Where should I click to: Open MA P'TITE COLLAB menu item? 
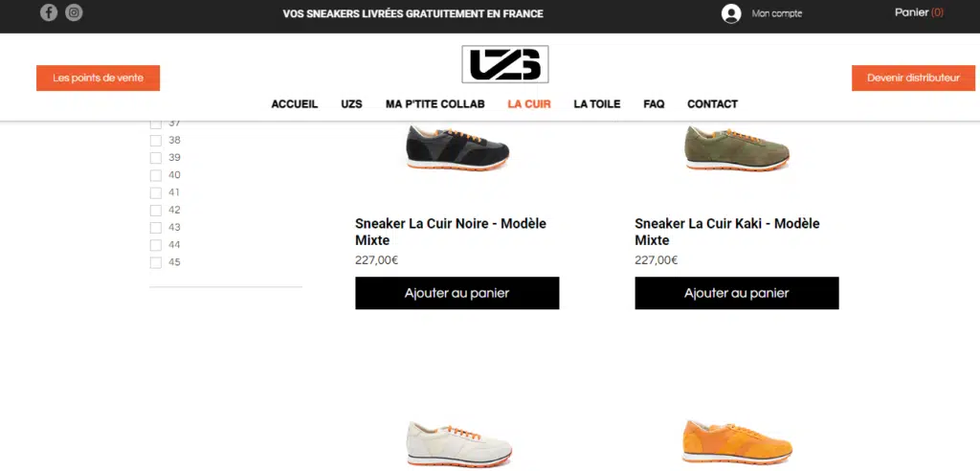[435, 103]
